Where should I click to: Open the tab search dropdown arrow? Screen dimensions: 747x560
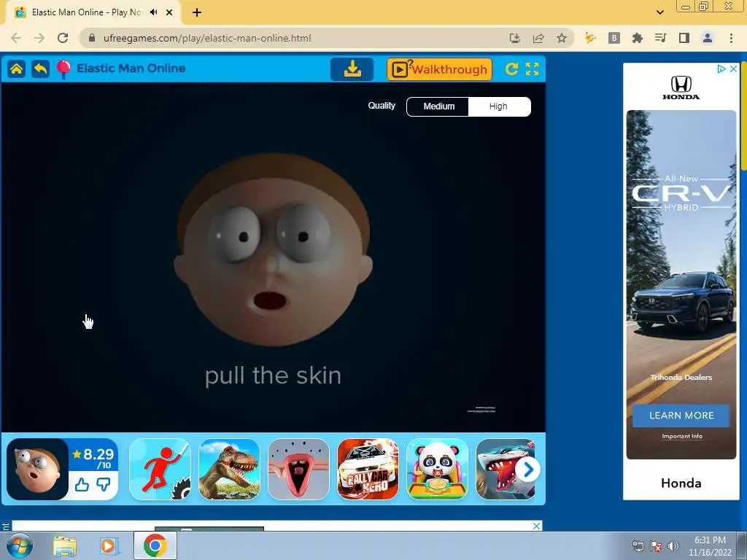coord(659,12)
